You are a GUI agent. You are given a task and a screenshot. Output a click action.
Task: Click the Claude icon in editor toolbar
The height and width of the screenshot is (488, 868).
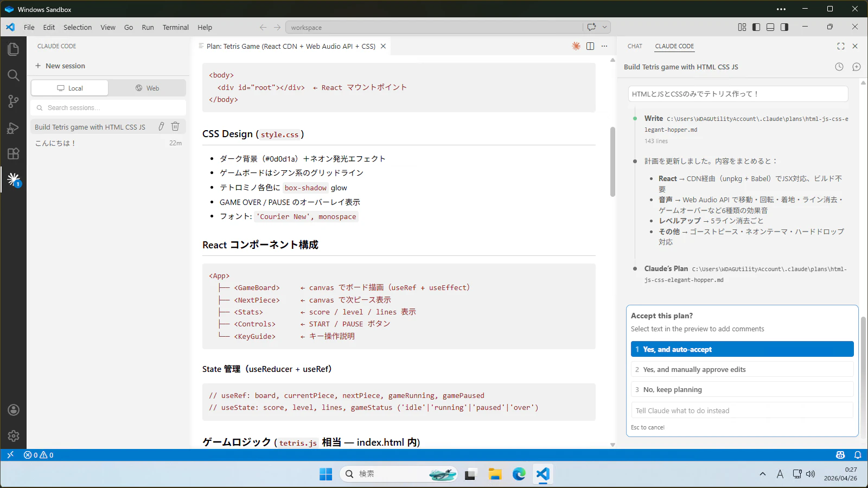[576, 46]
